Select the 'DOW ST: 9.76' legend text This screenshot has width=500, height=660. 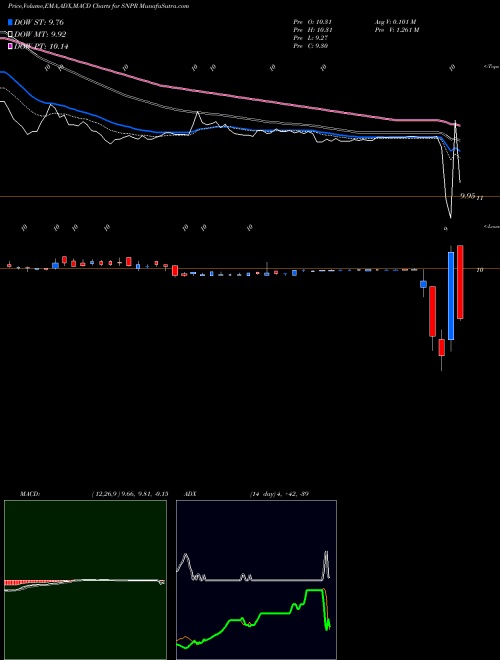pyautogui.click(x=39, y=22)
